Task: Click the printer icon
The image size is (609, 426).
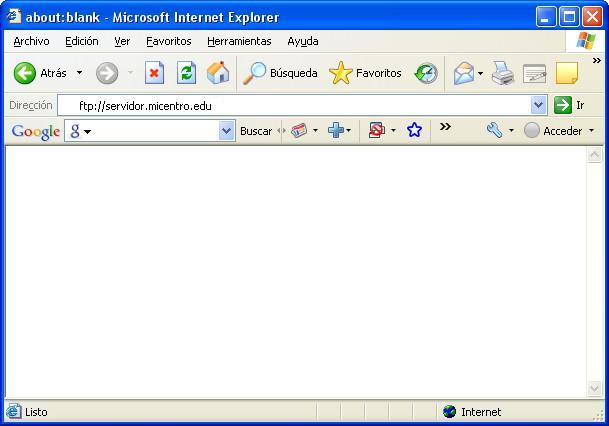Action: coord(502,73)
